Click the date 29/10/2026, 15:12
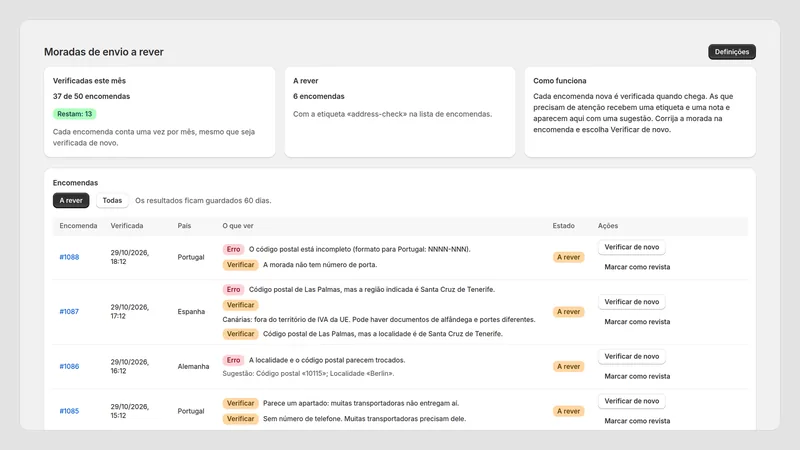This screenshot has width=800, height=450. (130, 411)
